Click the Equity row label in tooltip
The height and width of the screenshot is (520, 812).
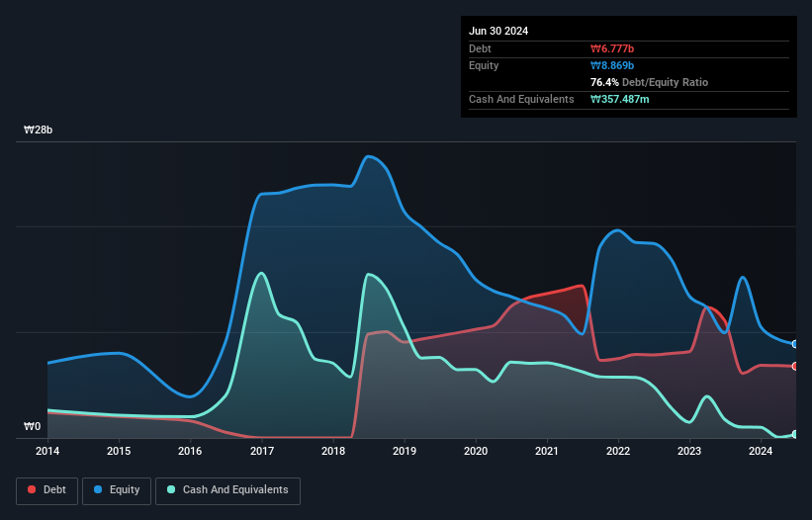coord(484,65)
